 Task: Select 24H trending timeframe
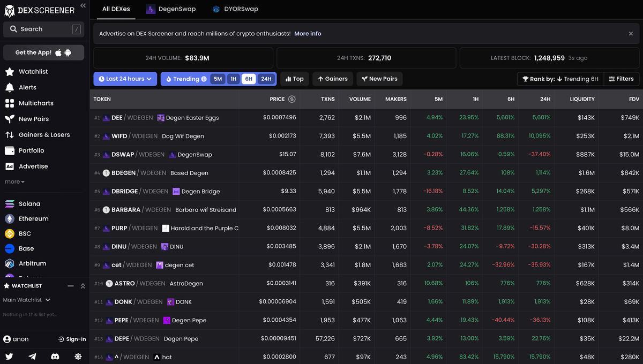(x=266, y=79)
